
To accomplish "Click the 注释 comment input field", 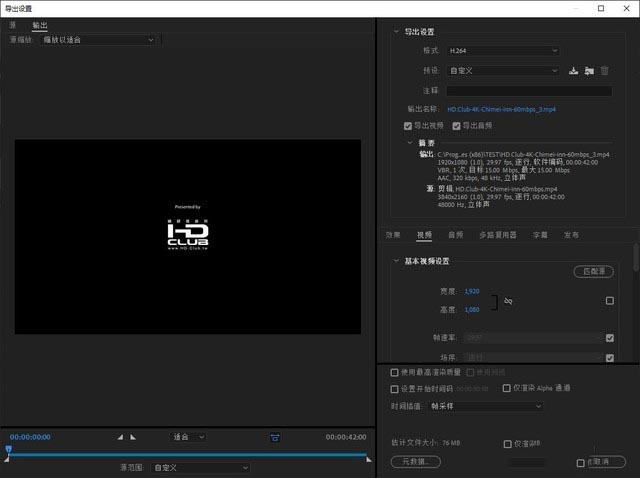I will (x=529, y=91).
